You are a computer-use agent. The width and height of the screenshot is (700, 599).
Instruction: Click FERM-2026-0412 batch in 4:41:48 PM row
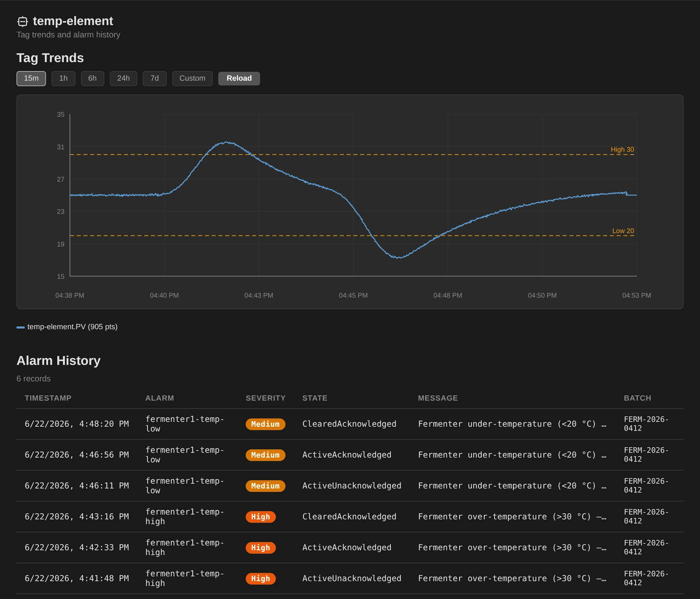pyautogui.click(x=646, y=579)
